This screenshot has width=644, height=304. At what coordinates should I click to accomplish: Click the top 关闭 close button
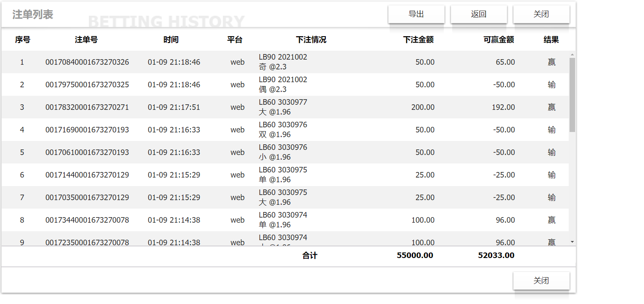pos(541,14)
